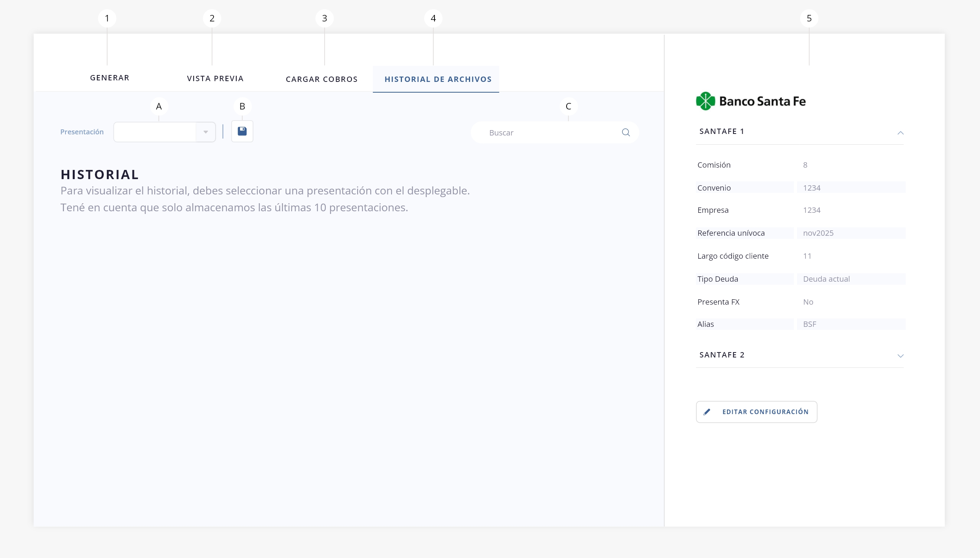
Task: Collapse the SANTAFE 1 section
Action: click(900, 132)
